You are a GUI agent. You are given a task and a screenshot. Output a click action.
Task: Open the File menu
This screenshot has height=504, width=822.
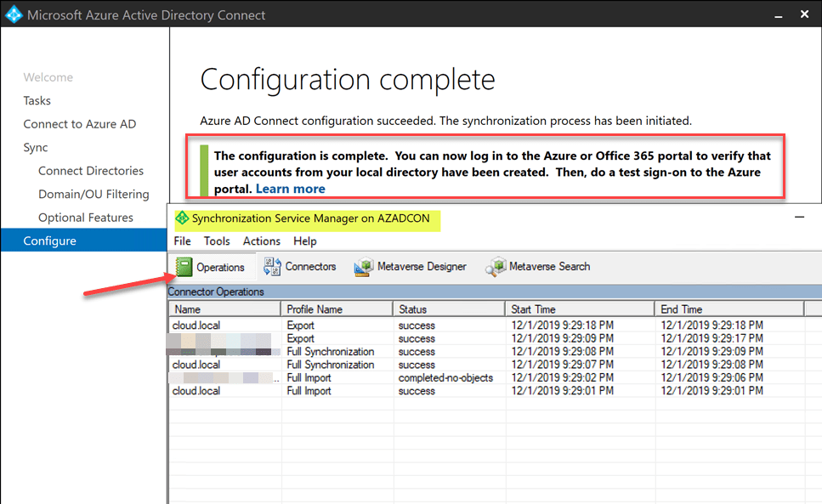click(182, 241)
